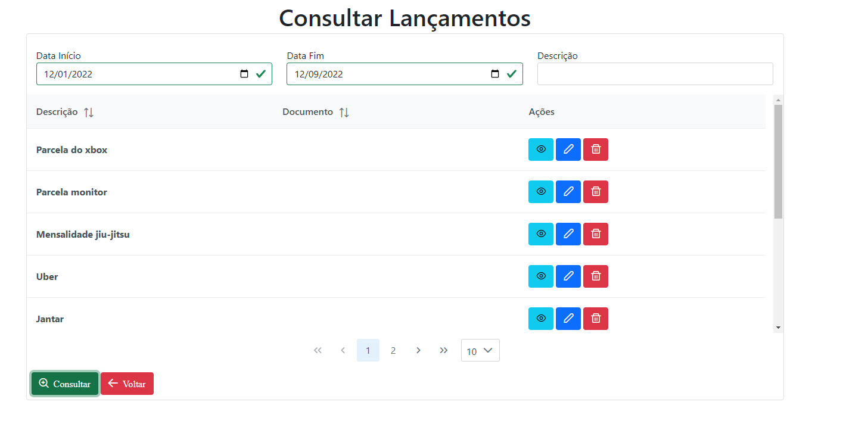Edit the Jantar entry

(568, 318)
